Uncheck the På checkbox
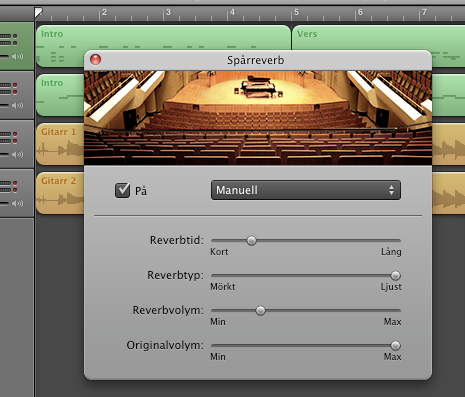 pos(122,190)
